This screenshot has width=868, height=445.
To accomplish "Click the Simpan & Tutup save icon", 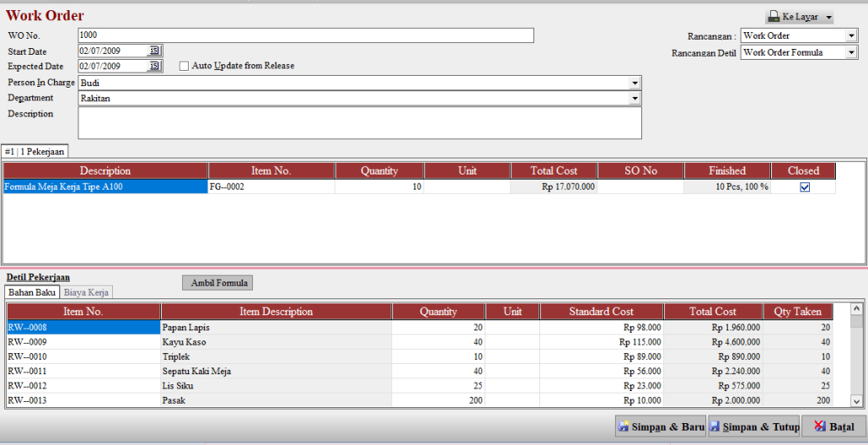I will [x=716, y=427].
